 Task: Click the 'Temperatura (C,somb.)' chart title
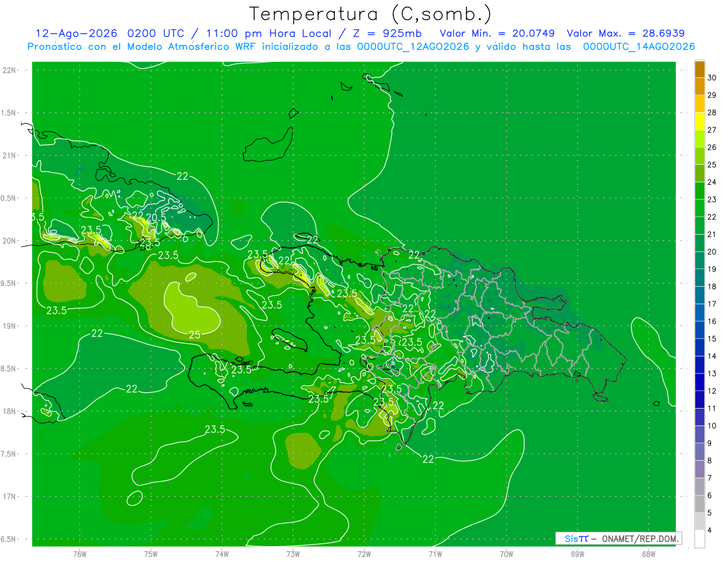[x=369, y=15]
